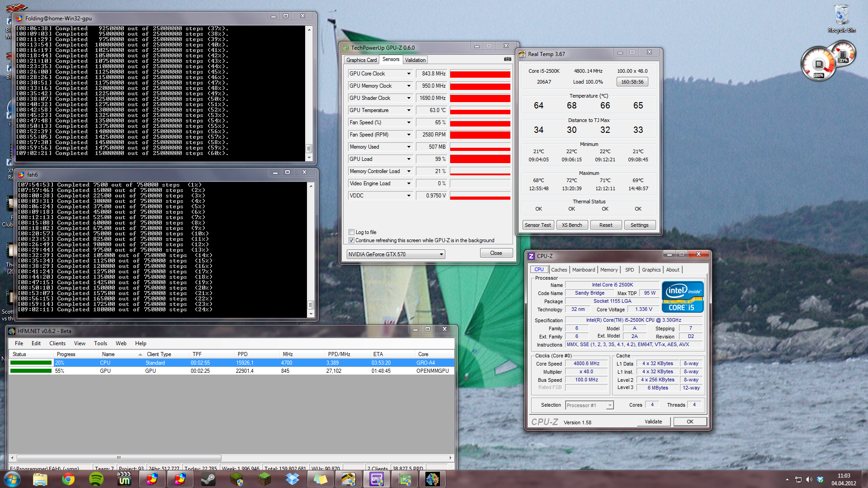Click CPU-Z OK button

coord(690,422)
